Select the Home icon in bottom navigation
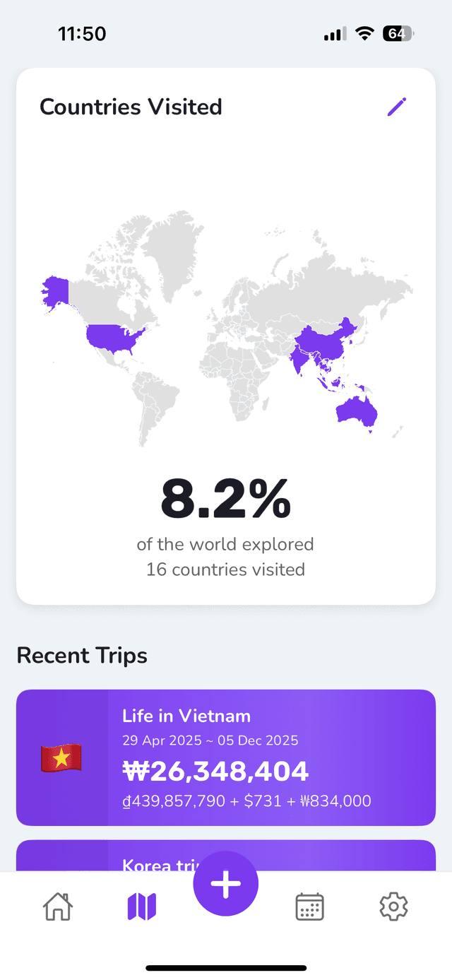Viewport: 452px width, 980px height. coord(58,907)
